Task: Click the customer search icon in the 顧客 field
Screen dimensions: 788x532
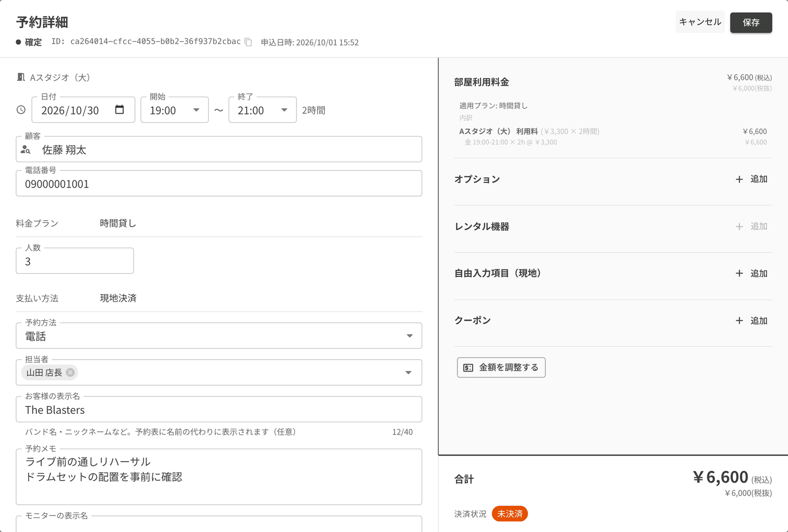Action: point(26,149)
